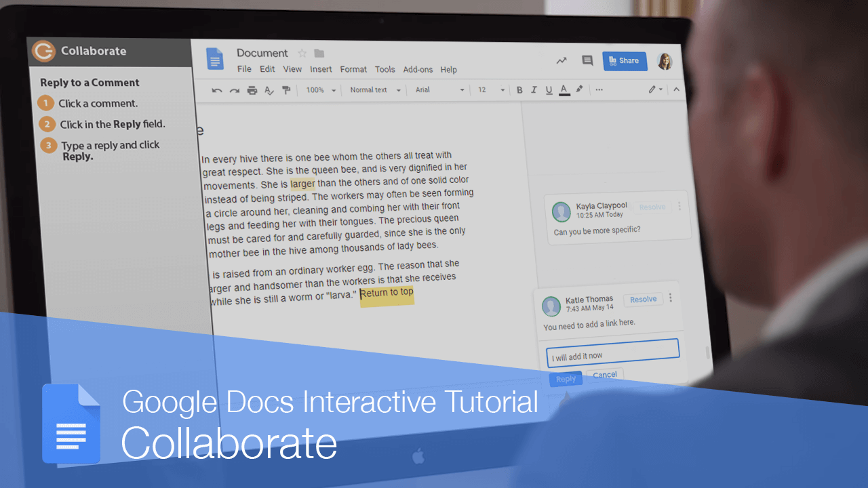Click the Docs document icon
This screenshot has width=868, height=488.
point(215,59)
